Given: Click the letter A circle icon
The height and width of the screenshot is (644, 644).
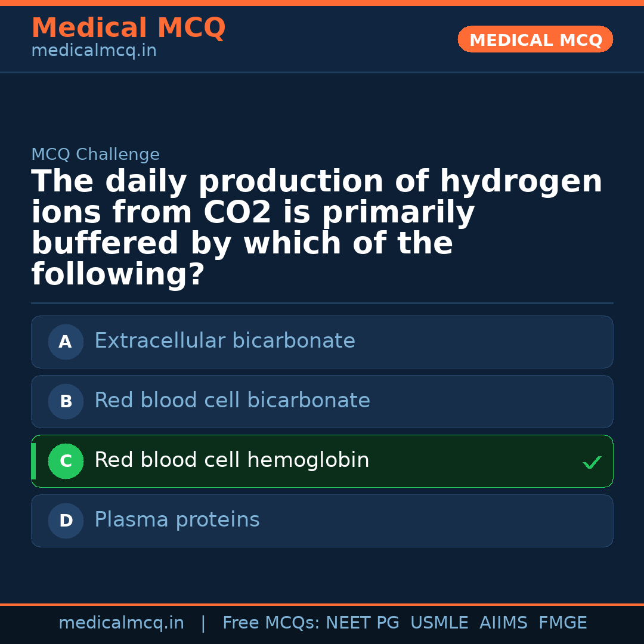Looking at the screenshot, I should click(66, 342).
